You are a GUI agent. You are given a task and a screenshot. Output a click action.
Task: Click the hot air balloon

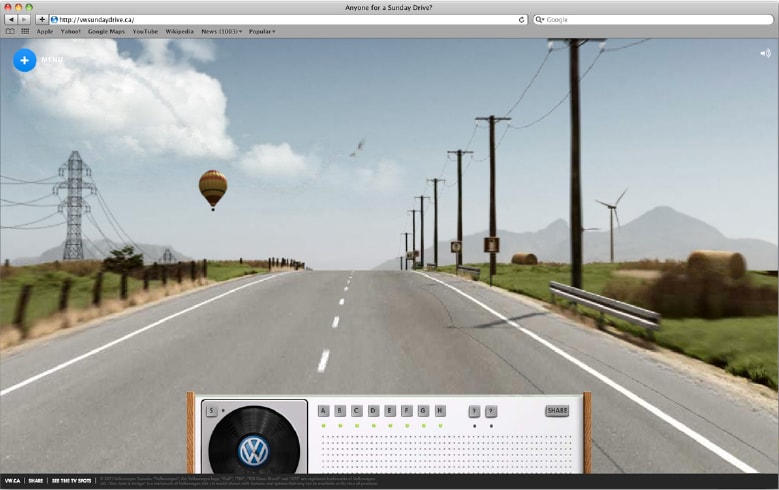[x=213, y=190]
